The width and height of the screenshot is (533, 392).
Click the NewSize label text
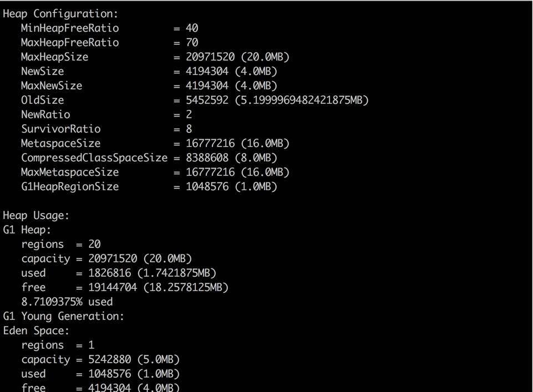(43, 72)
